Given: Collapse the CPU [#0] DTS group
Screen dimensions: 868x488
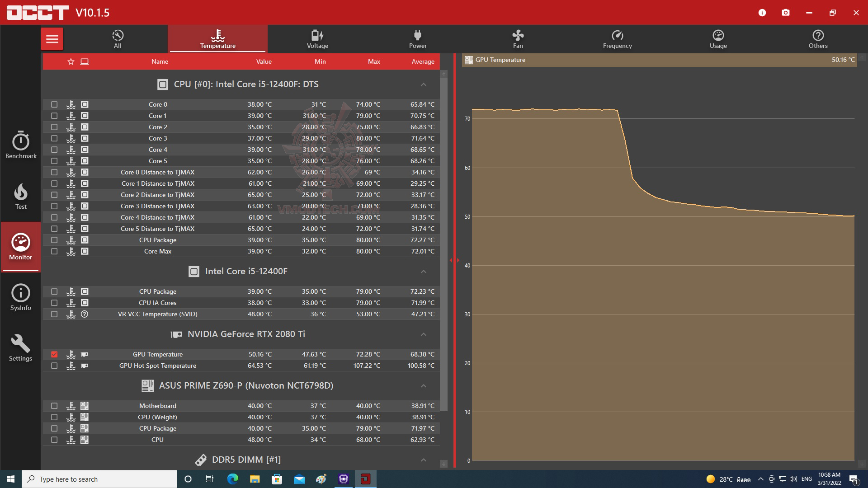Looking at the screenshot, I should [x=423, y=84].
